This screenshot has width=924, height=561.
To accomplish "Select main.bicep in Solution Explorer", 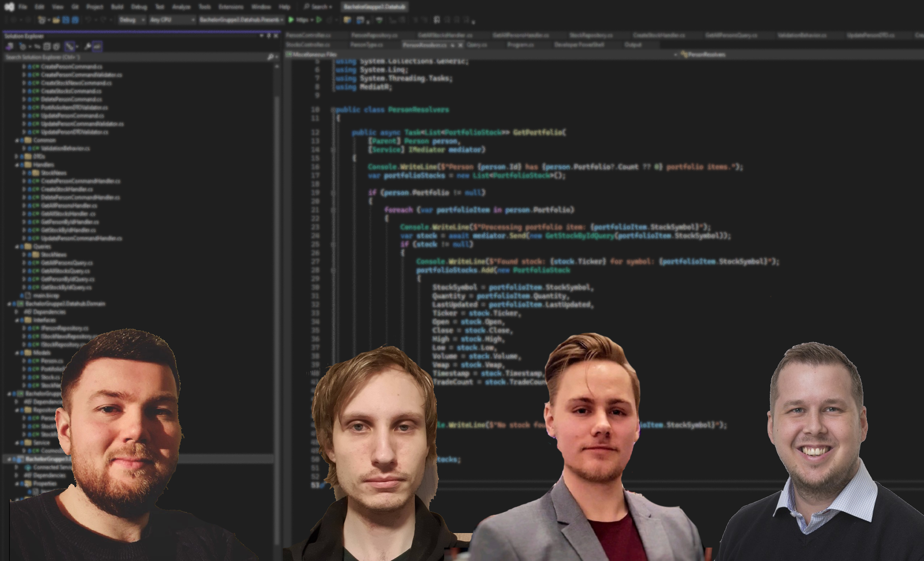I will (x=46, y=295).
